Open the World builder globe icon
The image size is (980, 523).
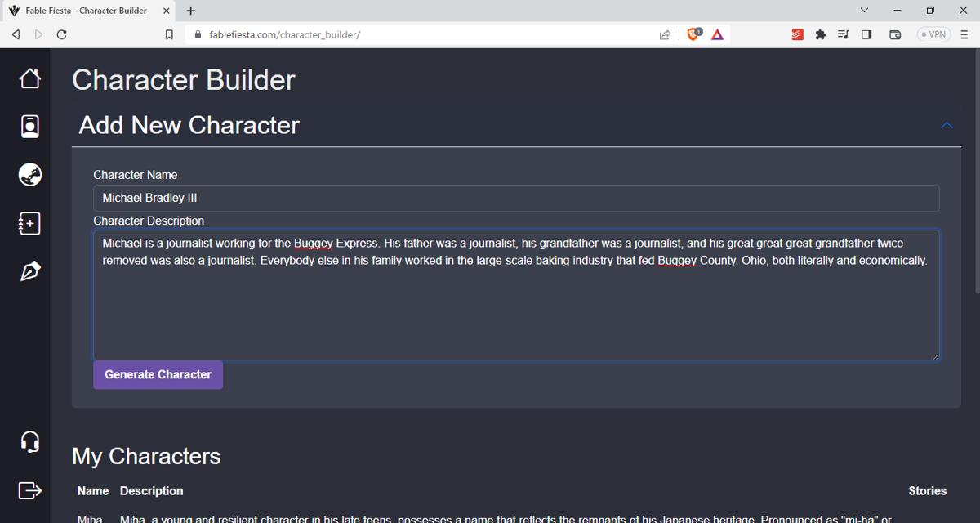coord(29,174)
